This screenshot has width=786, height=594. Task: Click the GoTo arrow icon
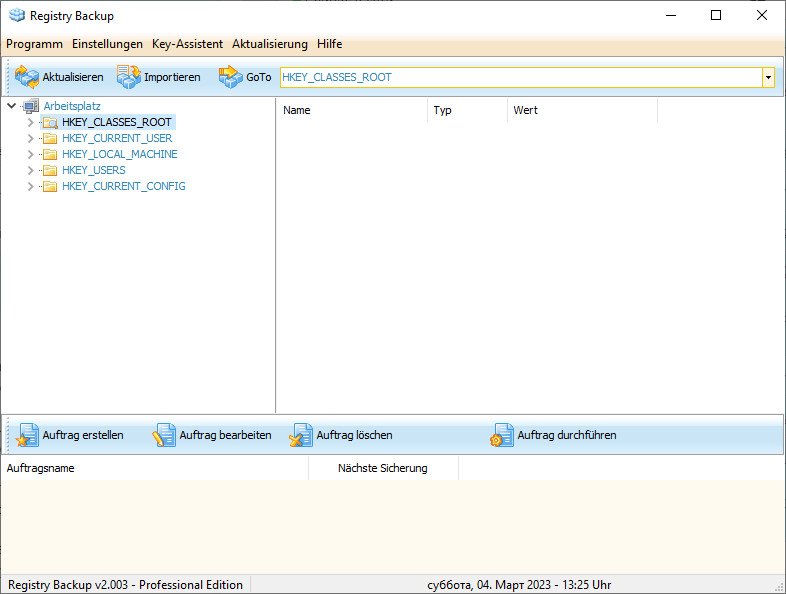[231, 77]
